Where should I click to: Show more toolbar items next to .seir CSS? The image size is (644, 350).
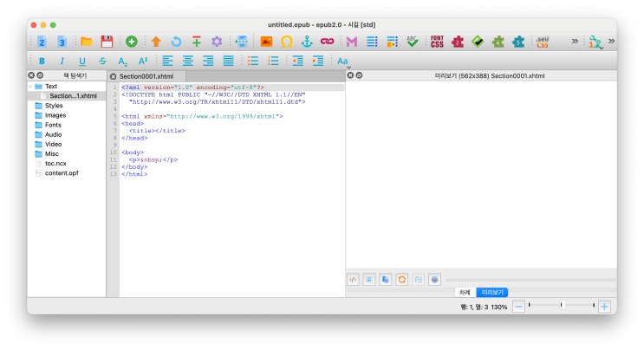(575, 41)
